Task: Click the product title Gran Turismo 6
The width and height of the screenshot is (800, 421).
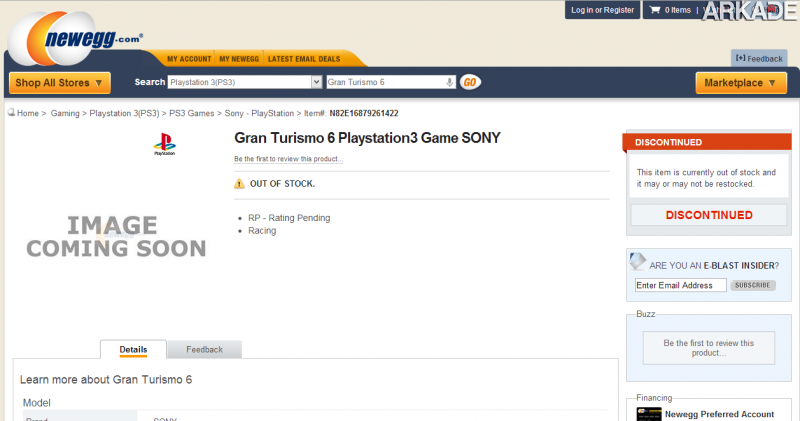Action: (367, 138)
